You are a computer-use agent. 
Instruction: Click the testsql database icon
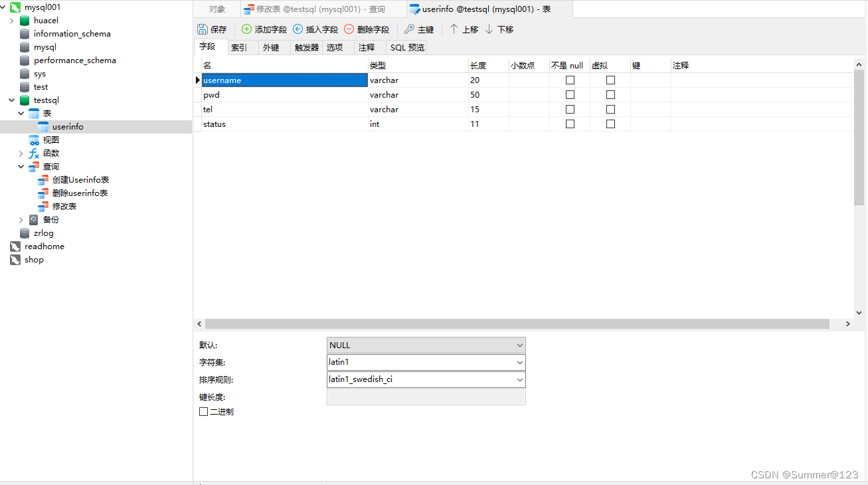coord(25,100)
